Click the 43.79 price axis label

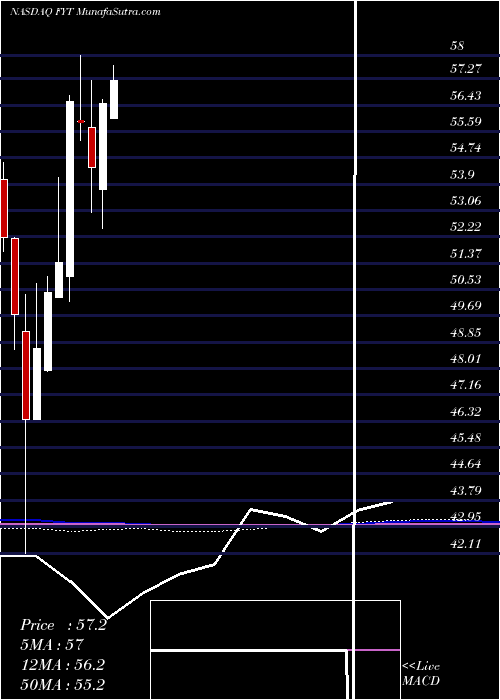coord(466,490)
